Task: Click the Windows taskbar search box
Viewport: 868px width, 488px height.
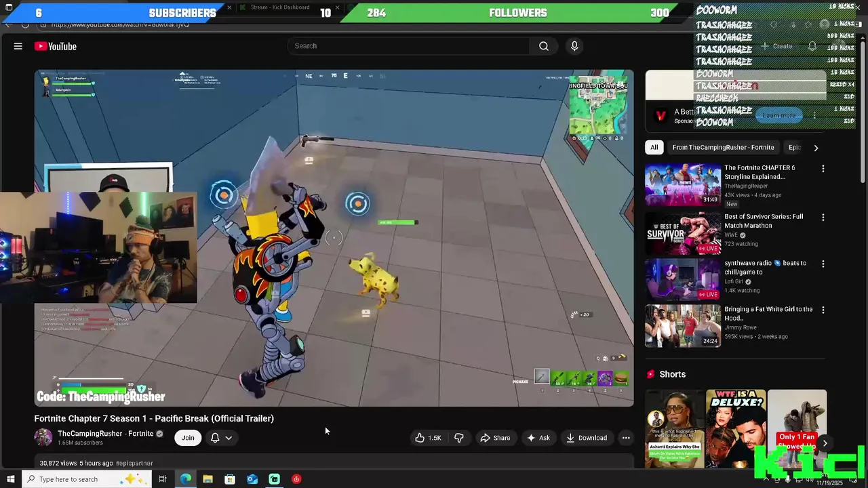Action: point(88,479)
